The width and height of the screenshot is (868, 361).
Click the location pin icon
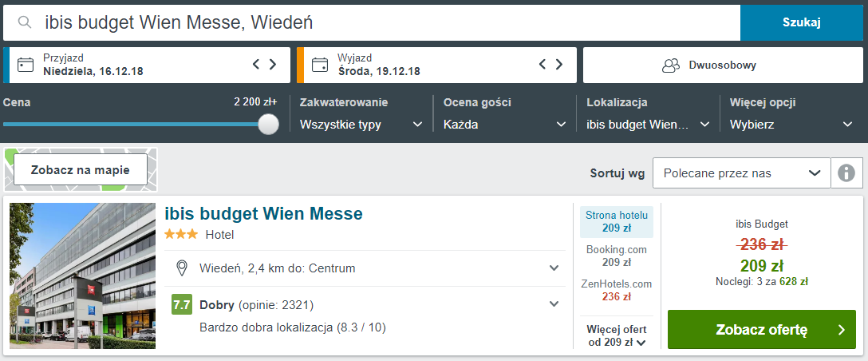(181, 268)
